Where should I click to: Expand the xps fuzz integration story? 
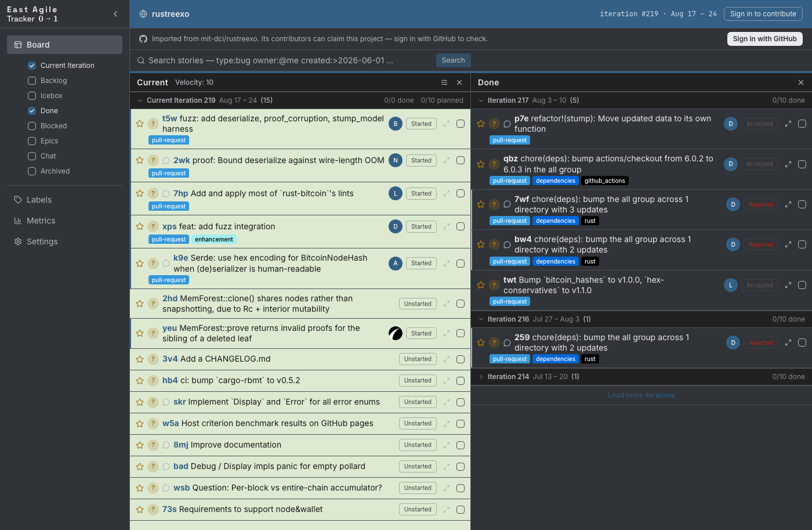tap(447, 226)
